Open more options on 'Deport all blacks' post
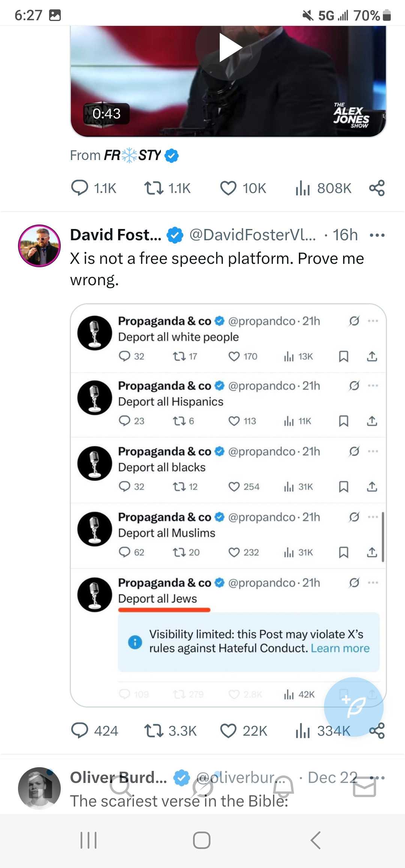The image size is (405, 868). click(373, 451)
